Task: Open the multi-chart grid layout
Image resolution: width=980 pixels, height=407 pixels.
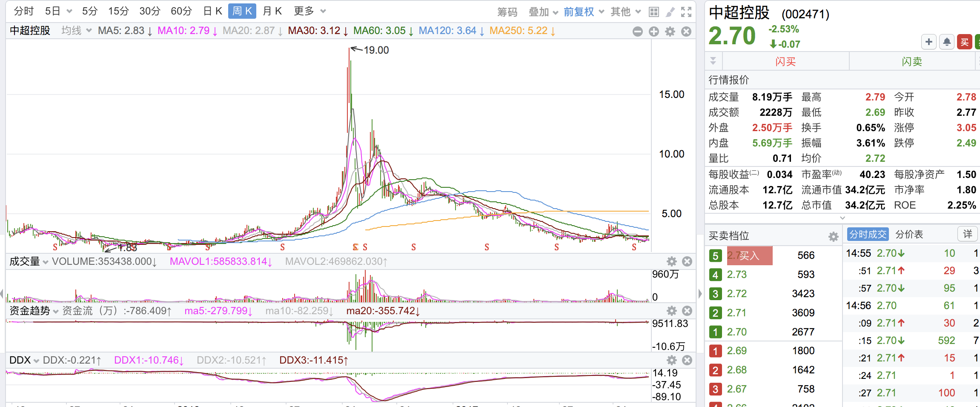Action: (x=654, y=12)
